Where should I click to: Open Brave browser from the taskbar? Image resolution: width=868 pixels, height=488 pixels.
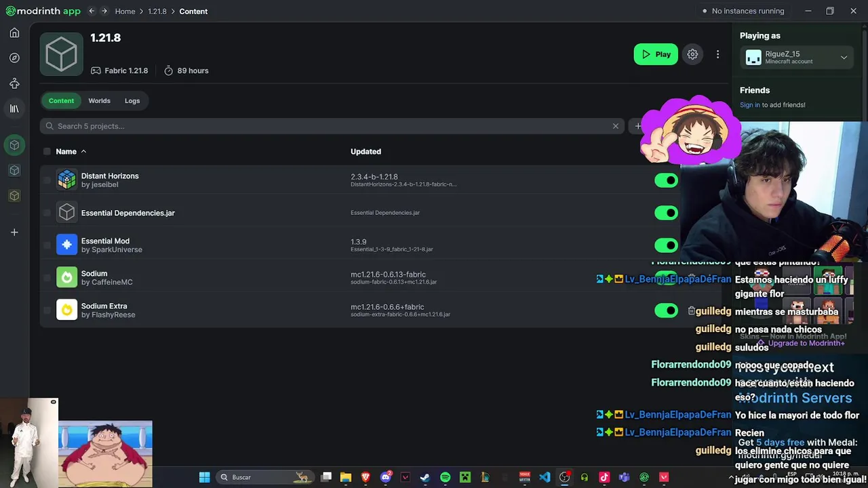coord(366,477)
